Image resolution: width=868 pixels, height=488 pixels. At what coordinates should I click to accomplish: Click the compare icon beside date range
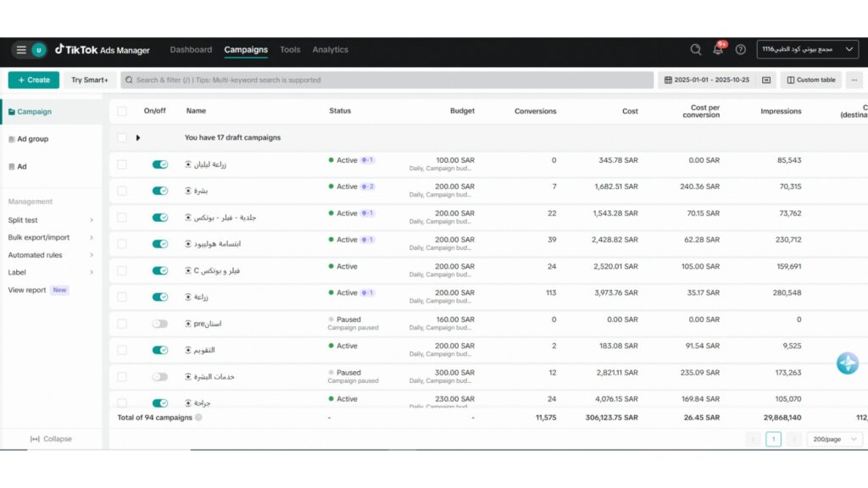tap(766, 80)
